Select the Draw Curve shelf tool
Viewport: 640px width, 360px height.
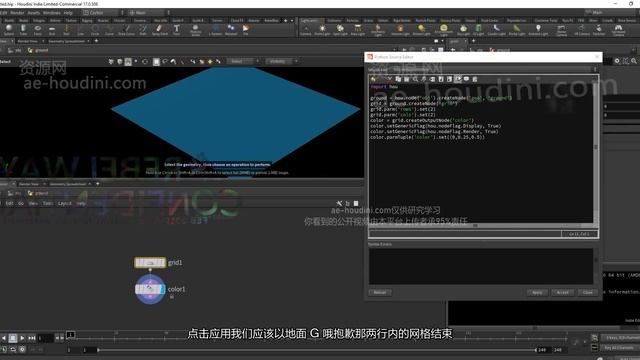pyautogui.click(x=127, y=30)
